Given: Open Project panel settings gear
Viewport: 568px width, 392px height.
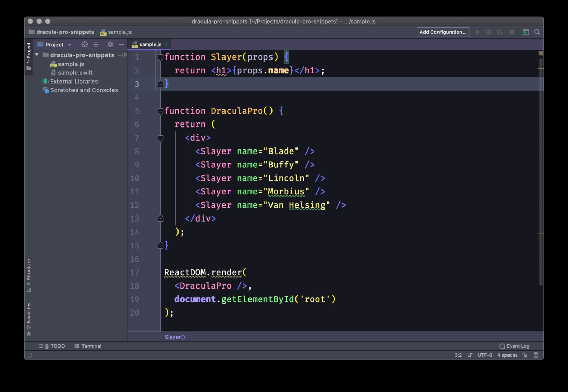Looking at the screenshot, I should pyautogui.click(x=110, y=44).
